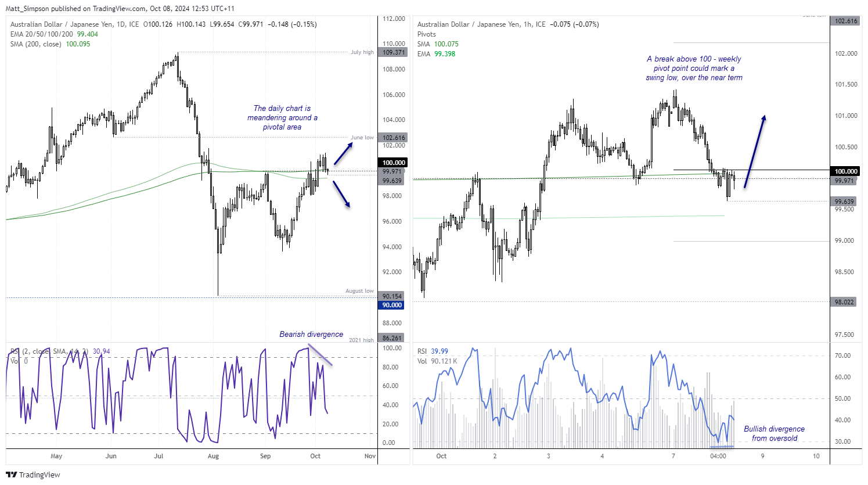Click the 'August low' line label
This screenshot has width=868, height=485.
[360, 291]
